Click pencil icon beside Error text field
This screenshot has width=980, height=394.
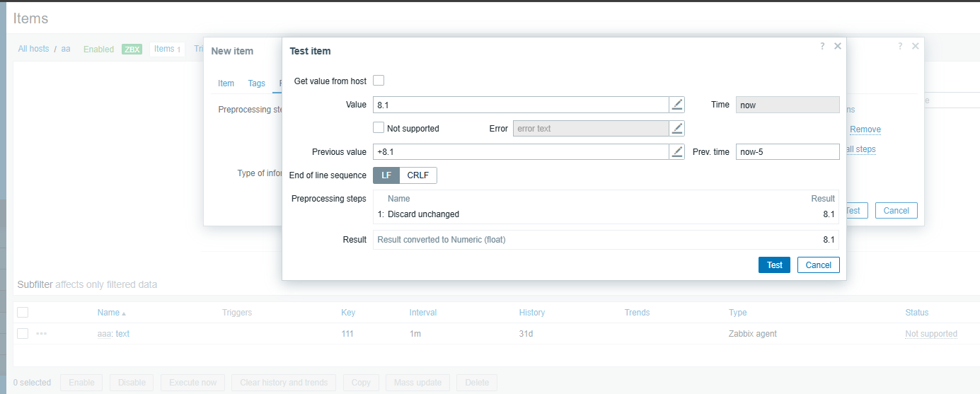(x=677, y=128)
